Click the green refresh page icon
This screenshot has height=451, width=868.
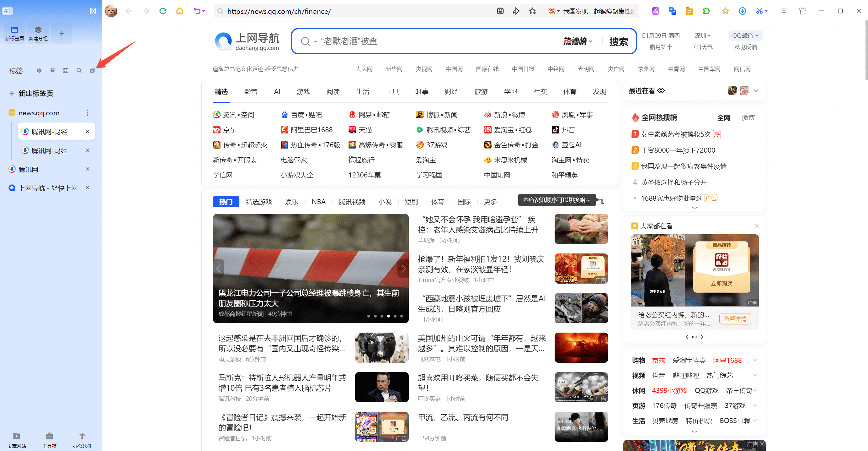point(163,11)
